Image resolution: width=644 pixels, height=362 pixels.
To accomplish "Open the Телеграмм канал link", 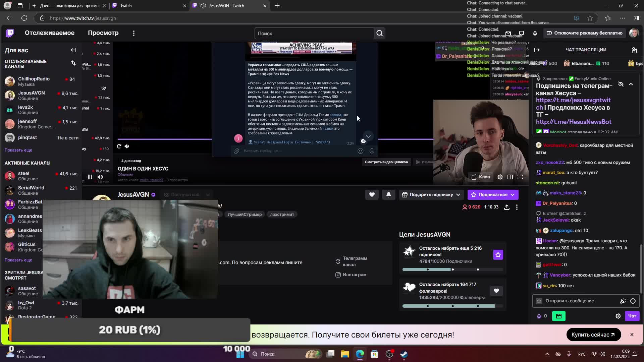I will pyautogui.click(x=352, y=261).
